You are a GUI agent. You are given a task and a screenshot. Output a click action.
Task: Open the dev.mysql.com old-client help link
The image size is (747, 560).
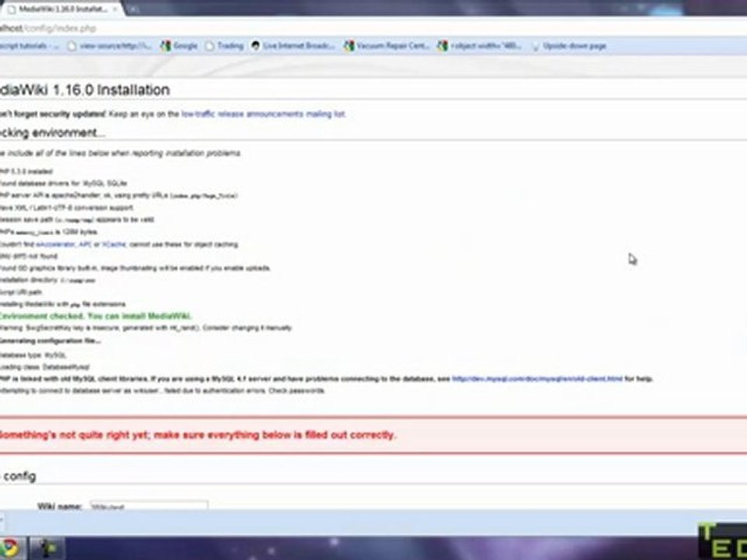coord(537,379)
